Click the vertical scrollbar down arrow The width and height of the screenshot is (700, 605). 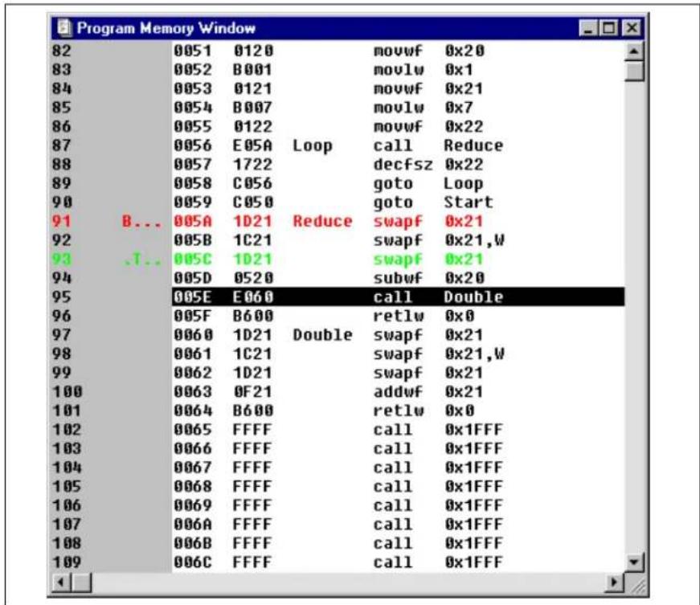pos(634,562)
